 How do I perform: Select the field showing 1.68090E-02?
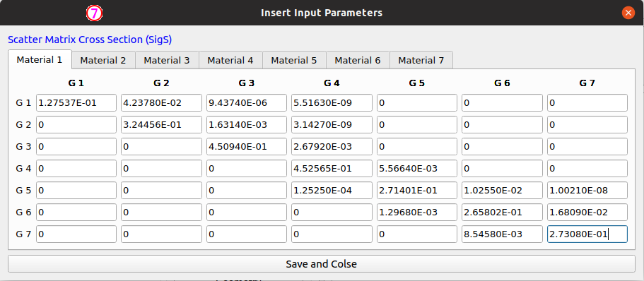(x=587, y=212)
